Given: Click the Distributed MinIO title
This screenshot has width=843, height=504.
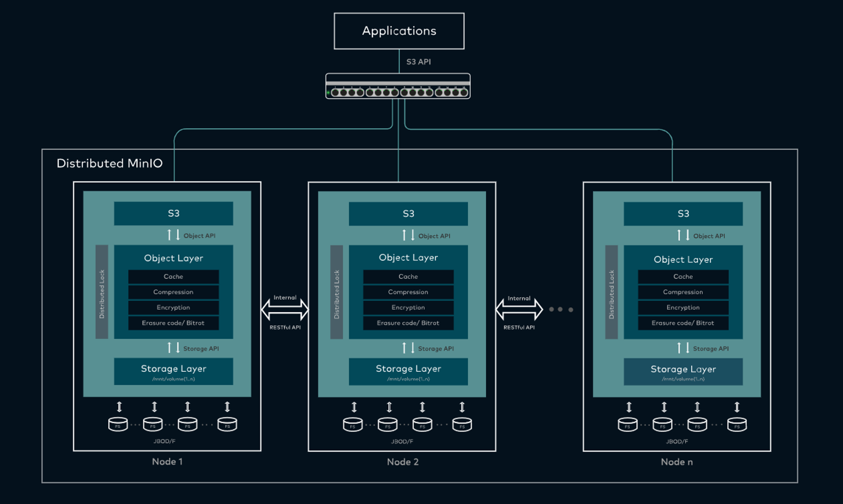Looking at the screenshot, I should pyautogui.click(x=110, y=163).
